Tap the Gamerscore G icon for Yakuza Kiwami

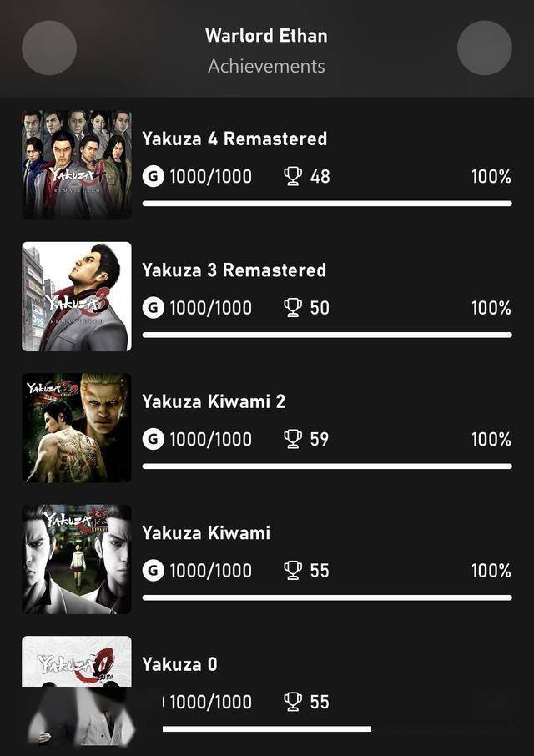click(x=154, y=571)
